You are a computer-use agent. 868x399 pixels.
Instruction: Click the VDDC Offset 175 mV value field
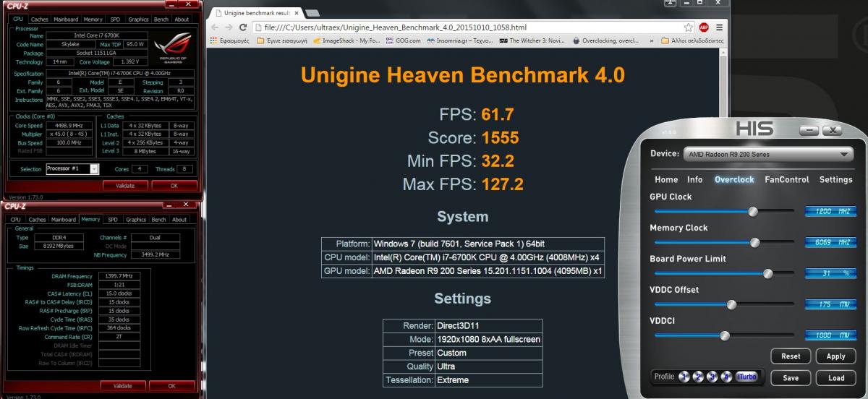pos(830,305)
